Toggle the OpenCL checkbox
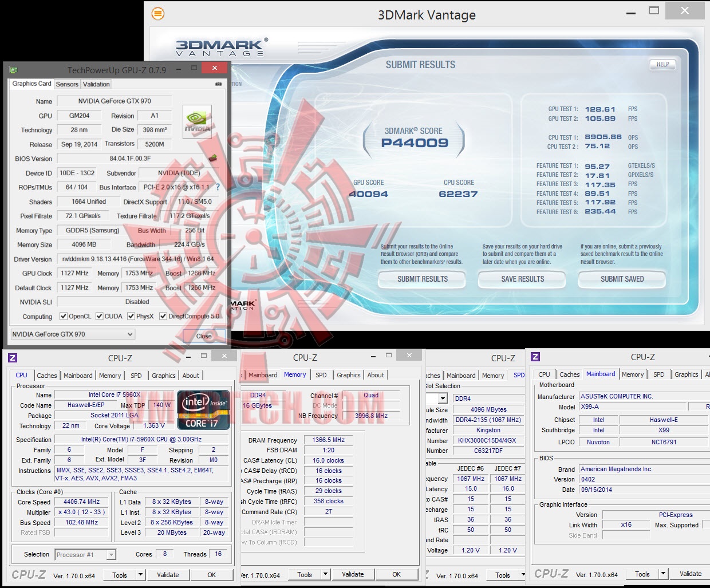 [x=64, y=316]
